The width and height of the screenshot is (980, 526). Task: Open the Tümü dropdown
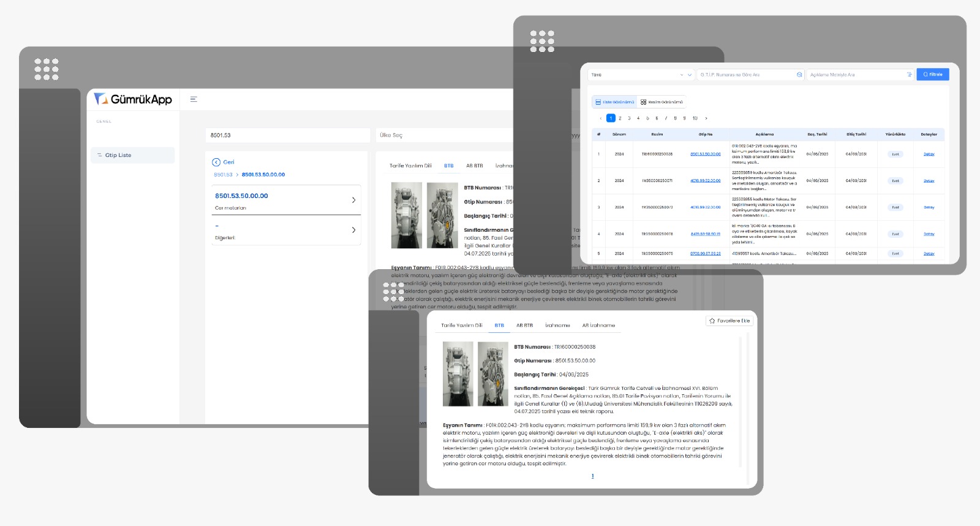[641, 75]
